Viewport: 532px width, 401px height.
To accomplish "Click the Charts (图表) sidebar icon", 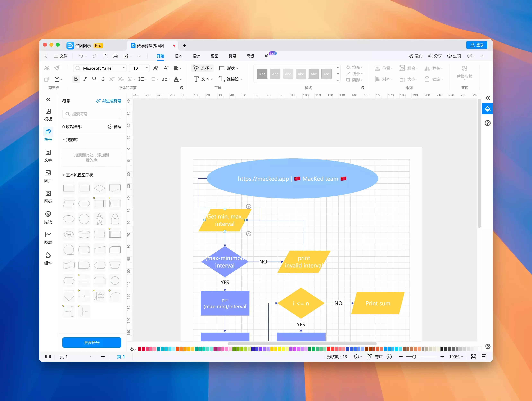I will click(48, 238).
